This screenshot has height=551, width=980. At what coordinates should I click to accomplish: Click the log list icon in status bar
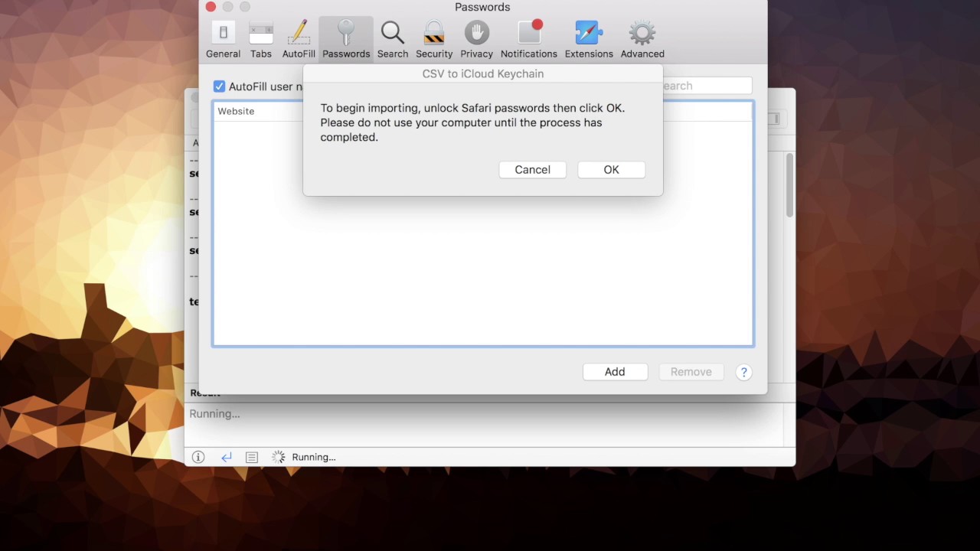(251, 457)
